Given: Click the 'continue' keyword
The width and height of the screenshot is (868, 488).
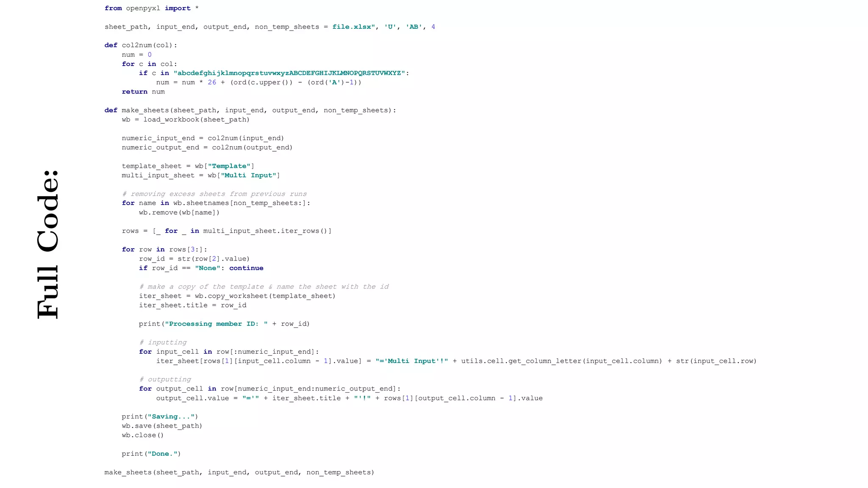Looking at the screenshot, I should [x=246, y=268].
